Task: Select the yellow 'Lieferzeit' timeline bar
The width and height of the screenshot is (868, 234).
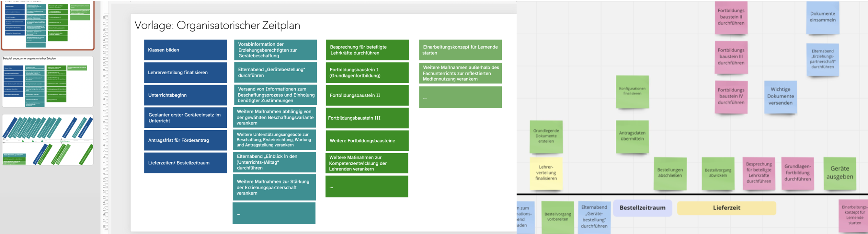Action: click(x=726, y=208)
